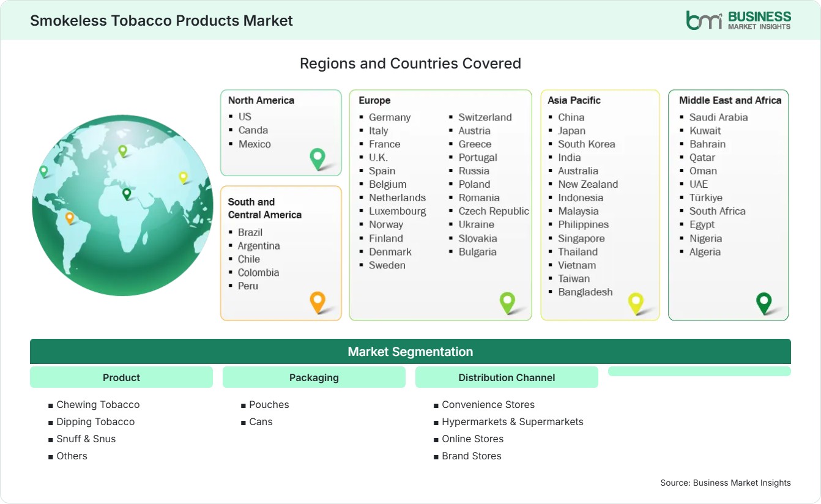
Task: Click the Market Segmentation banner
Action: [x=410, y=352]
